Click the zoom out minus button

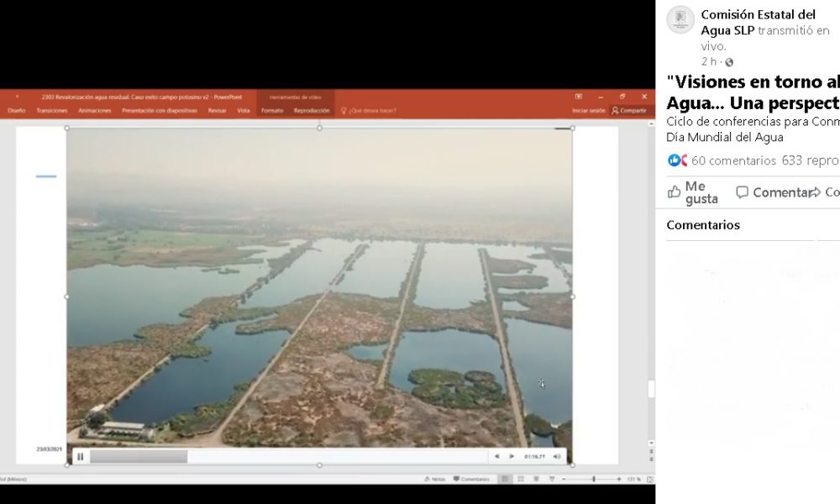[564, 479]
